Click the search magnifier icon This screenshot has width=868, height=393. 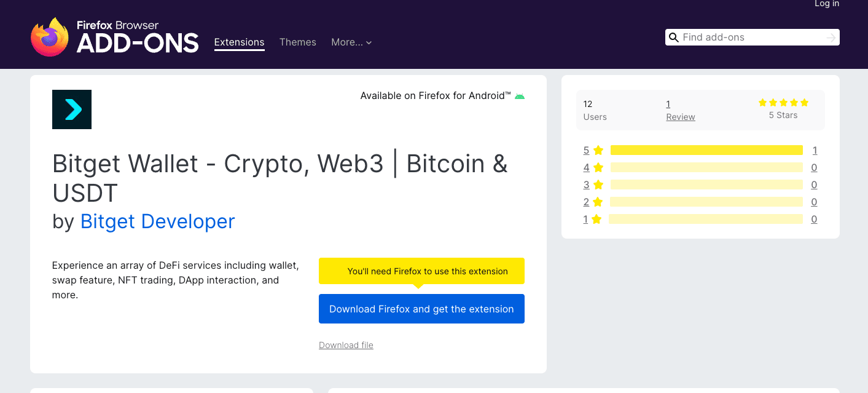point(674,38)
